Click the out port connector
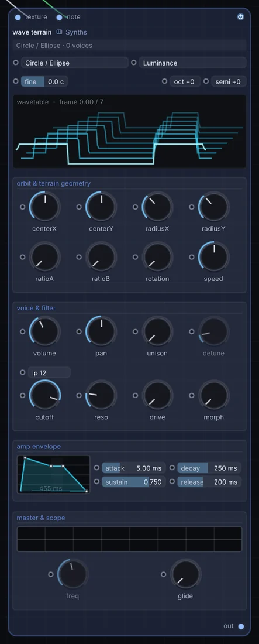Screen dimensions: 259x644 241,626
